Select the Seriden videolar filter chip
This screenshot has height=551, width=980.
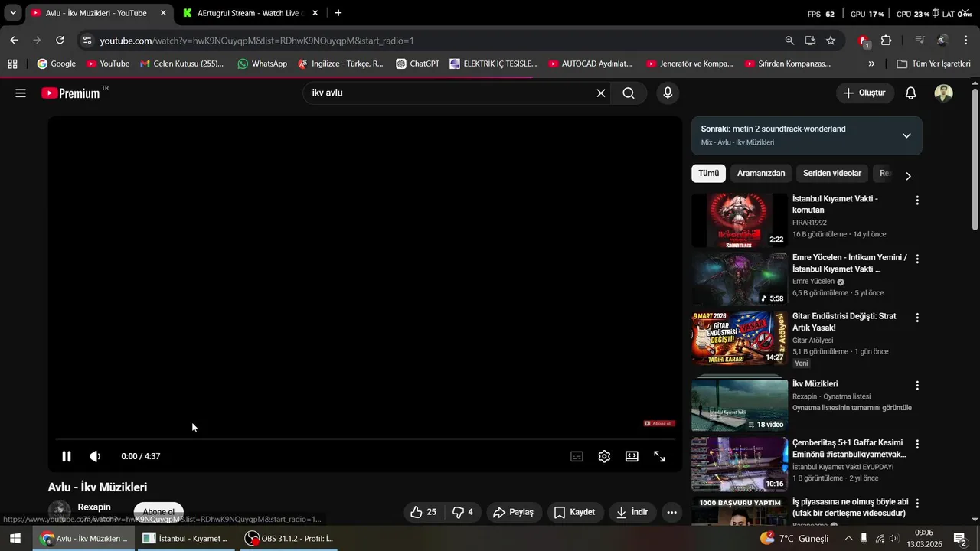(x=832, y=174)
